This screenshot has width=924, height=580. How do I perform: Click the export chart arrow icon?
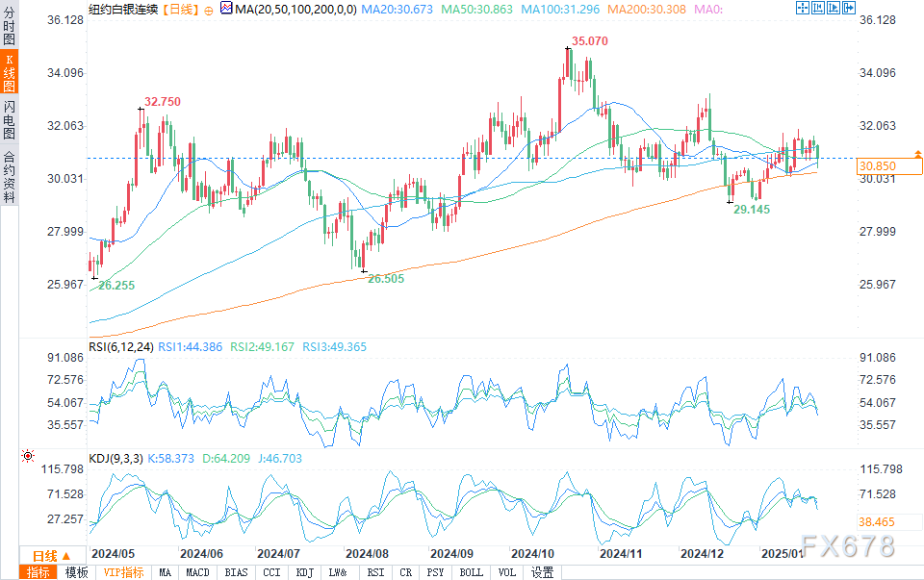pyautogui.click(x=849, y=8)
